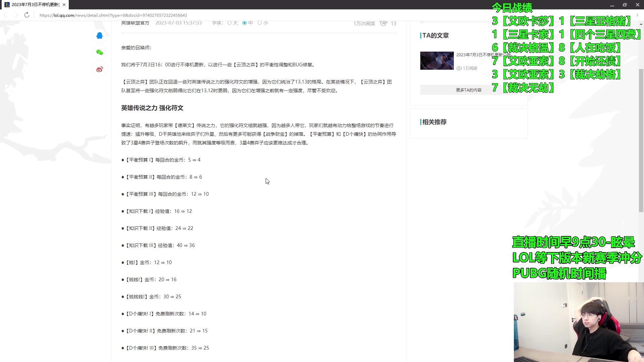
Task: Click the 【钱钱!】 20 ⇒ 16 line
Action: [x=149, y=280]
